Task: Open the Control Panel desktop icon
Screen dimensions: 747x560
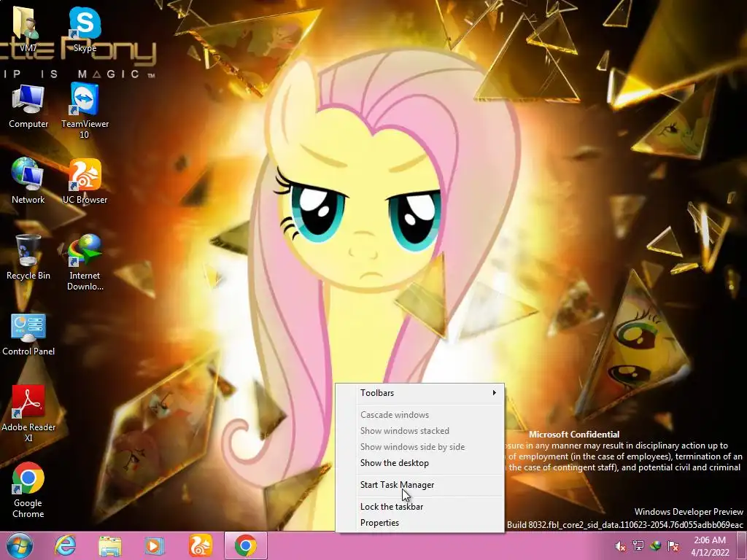Action: 28,334
